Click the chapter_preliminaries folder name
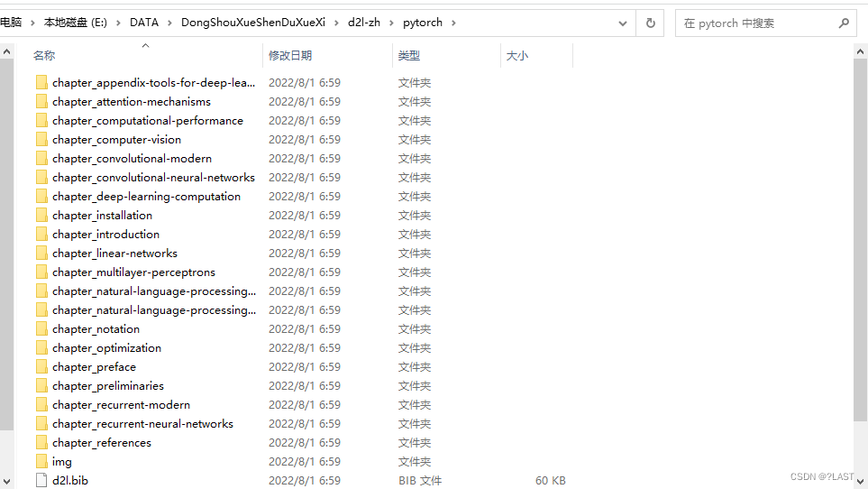The height and width of the screenshot is (489, 868). tap(108, 385)
